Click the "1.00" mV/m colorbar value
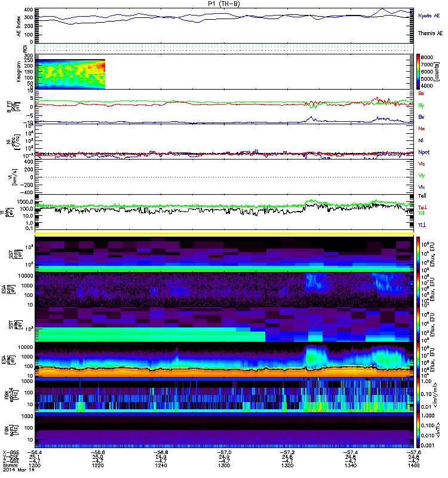 point(426,381)
